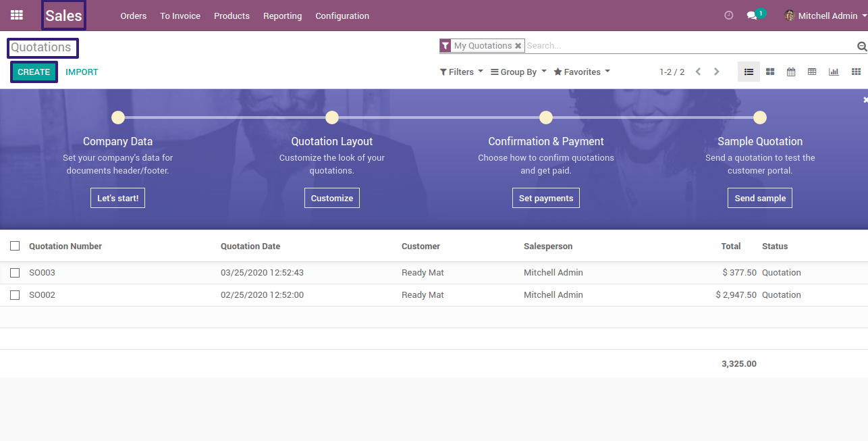Click date 03/25/2020 12:52:43
This screenshot has width=868, height=441.
tap(262, 273)
